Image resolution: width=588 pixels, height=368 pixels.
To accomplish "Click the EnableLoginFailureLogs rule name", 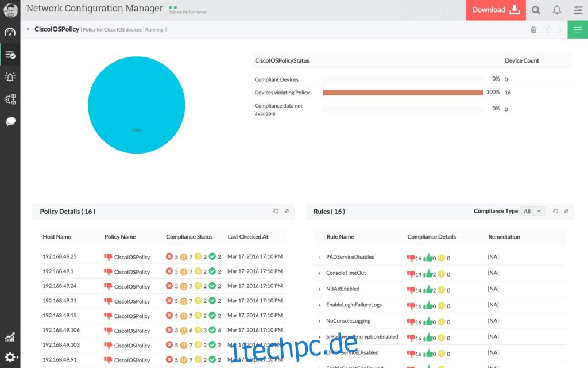I will tap(354, 305).
